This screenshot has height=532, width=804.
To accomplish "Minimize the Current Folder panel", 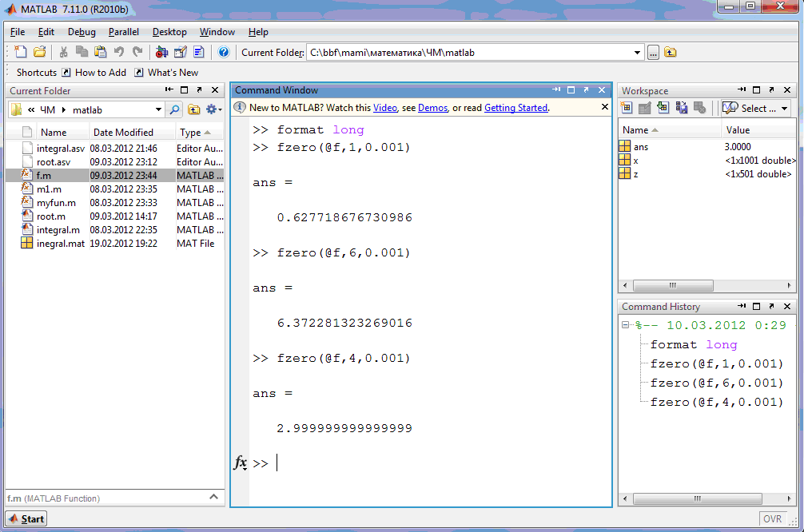I will (x=169, y=89).
